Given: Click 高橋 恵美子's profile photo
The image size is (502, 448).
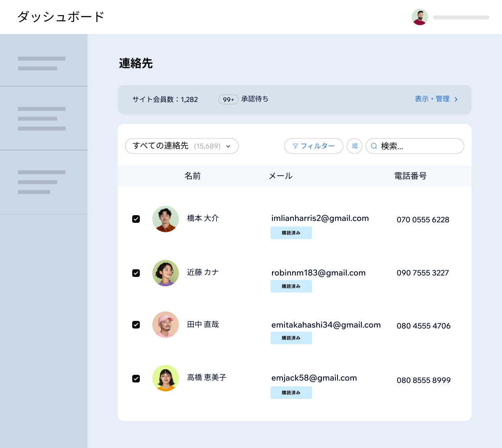Looking at the screenshot, I should 165,378.
